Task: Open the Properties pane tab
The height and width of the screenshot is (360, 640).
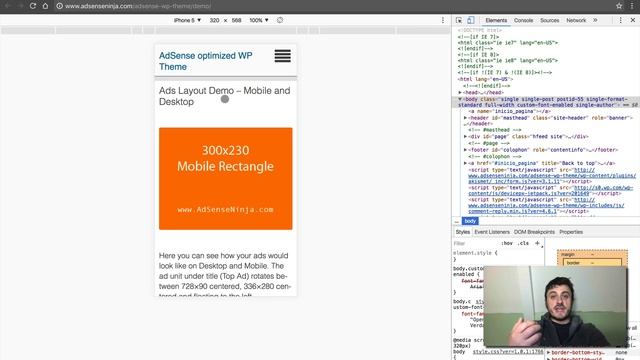Action: pos(571,232)
